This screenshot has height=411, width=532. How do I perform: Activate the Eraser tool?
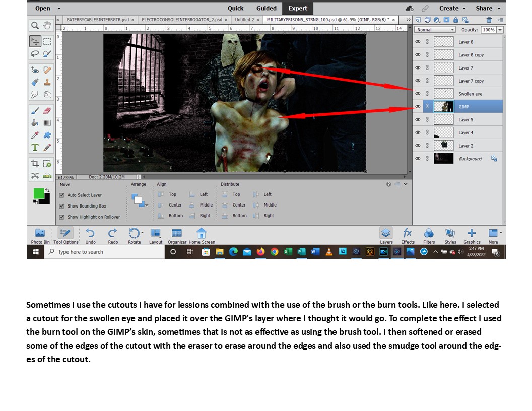pyautogui.click(x=47, y=110)
